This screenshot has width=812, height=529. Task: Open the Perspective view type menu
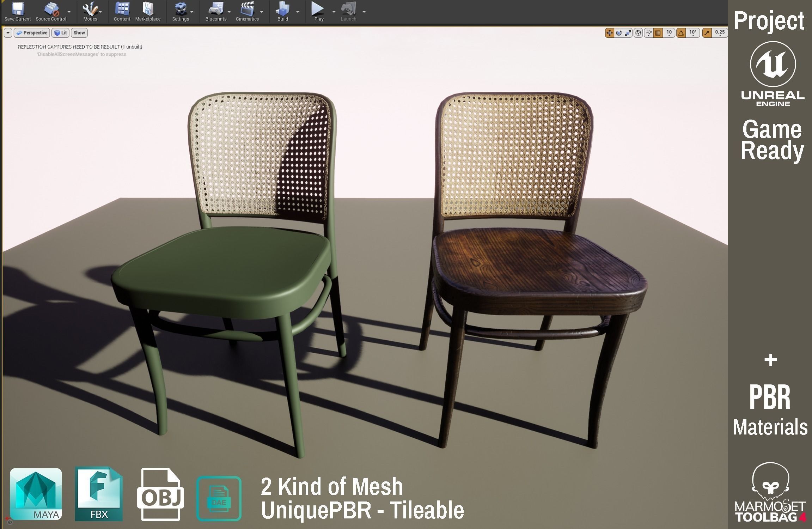click(32, 33)
